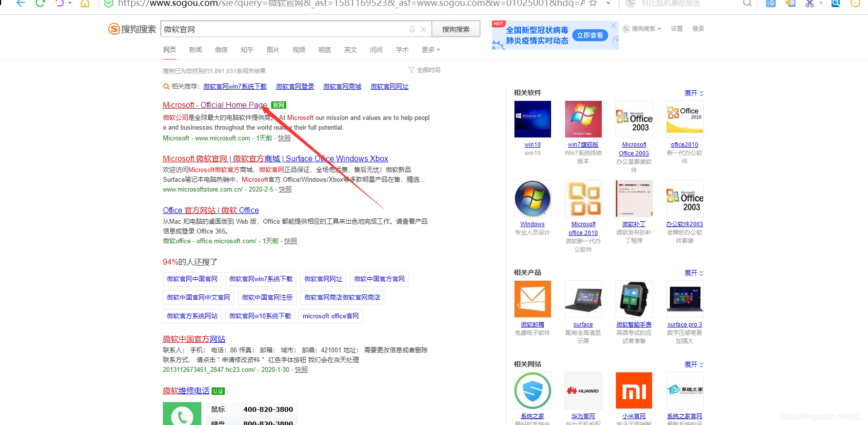The width and height of the screenshot is (868, 425).
Task: Click the browser search magnifier icon
Action: (x=747, y=3)
